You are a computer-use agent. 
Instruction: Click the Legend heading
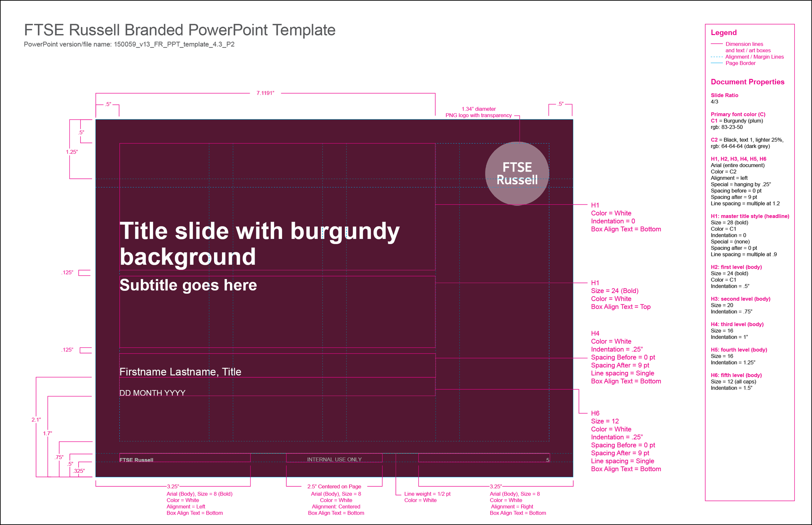(x=723, y=33)
